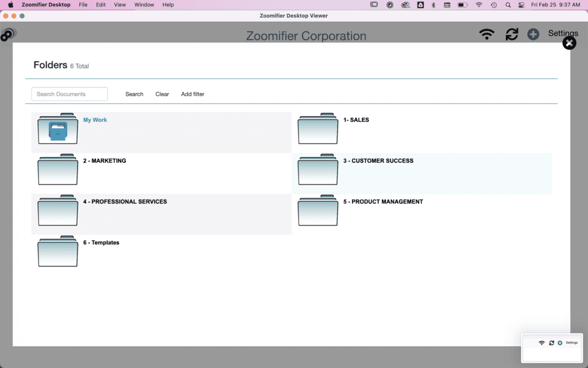Open the Window menu
The image size is (588, 368).
coord(144,5)
